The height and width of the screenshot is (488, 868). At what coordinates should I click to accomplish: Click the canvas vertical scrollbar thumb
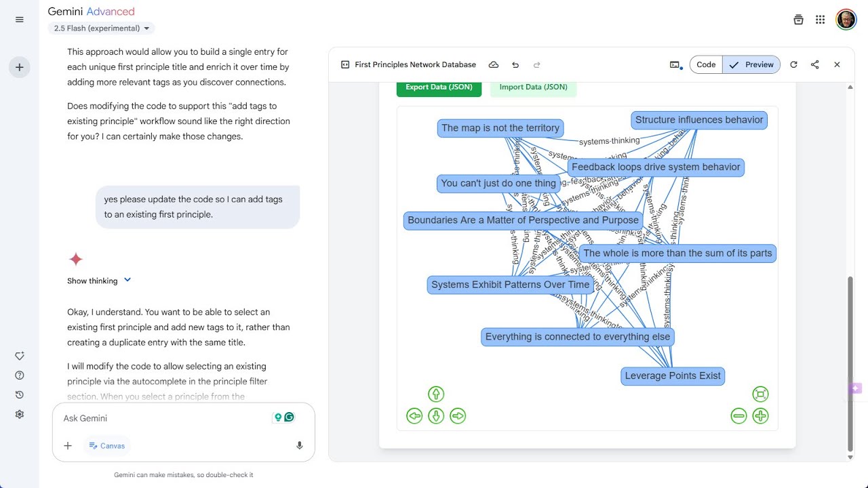pyautogui.click(x=850, y=364)
